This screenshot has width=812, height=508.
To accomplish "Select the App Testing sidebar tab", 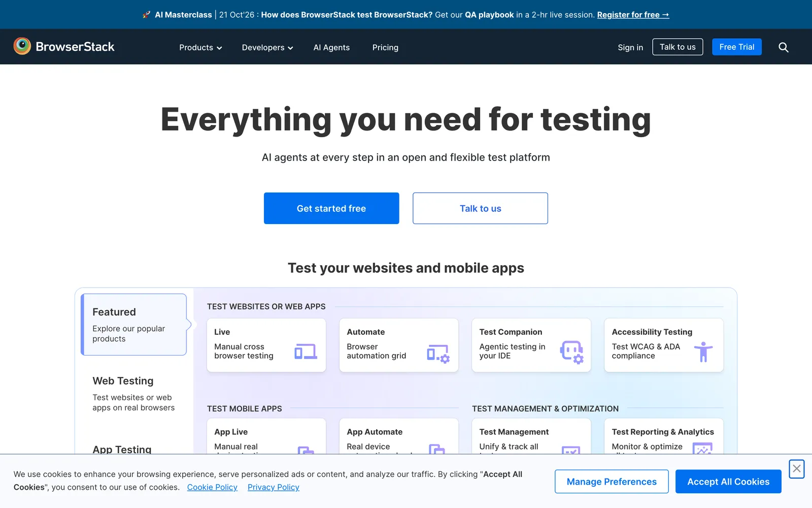I will 122,449.
